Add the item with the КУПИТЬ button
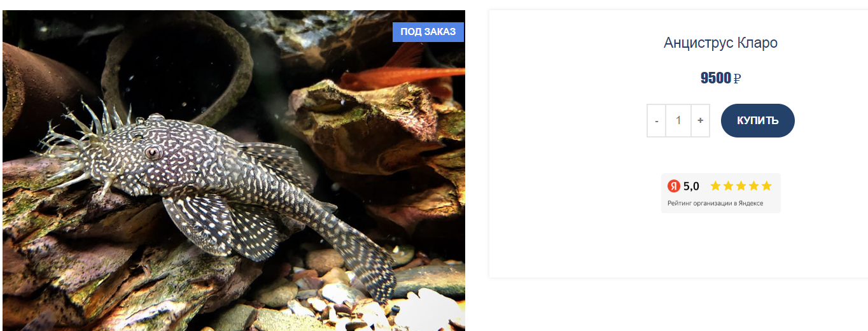Image resolution: width=868 pixels, height=331 pixels. tap(758, 120)
